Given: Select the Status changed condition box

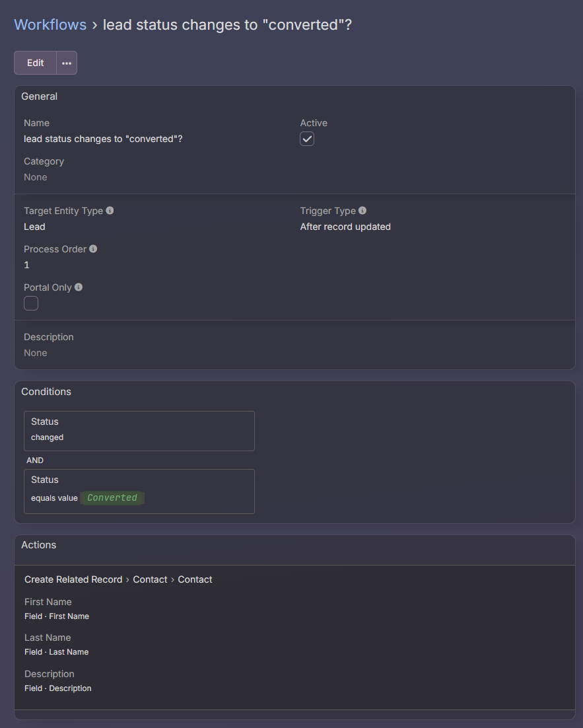Looking at the screenshot, I should [x=139, y=431].
